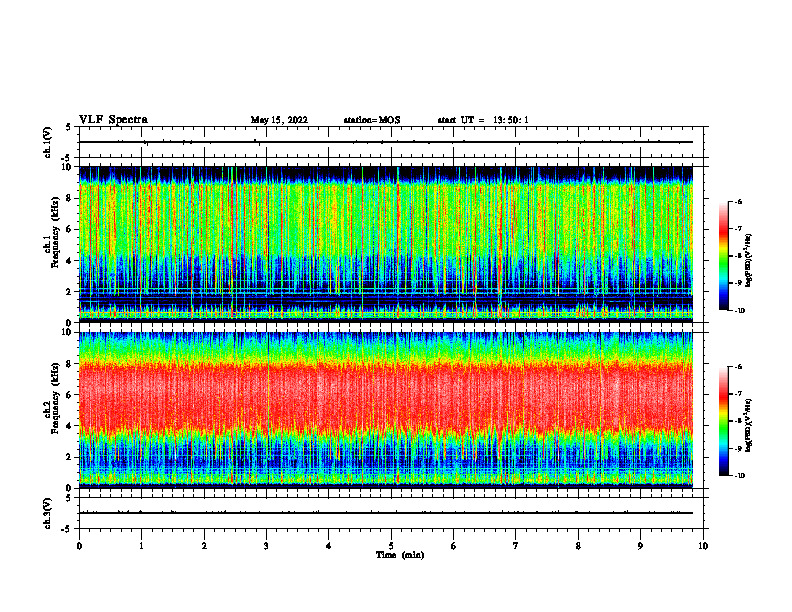Click the "10" tick on the time axis
The image size is (792, 612).
(x=703, y=546)
